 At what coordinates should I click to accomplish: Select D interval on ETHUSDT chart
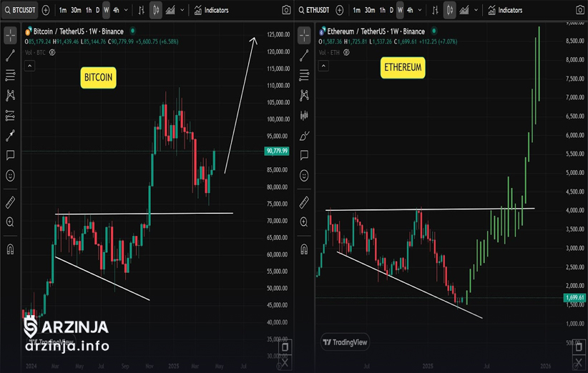pos(391,10)
